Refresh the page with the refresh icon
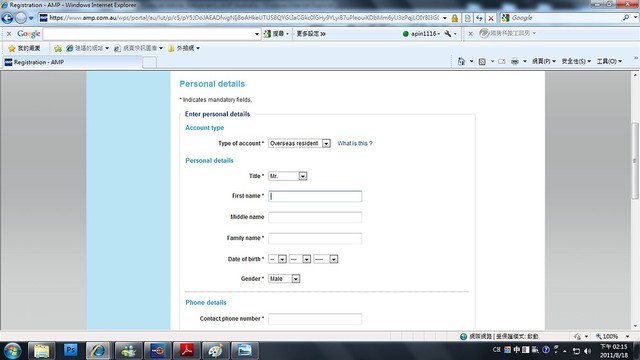This screenshot has height=360, width=640. [479, 18]
